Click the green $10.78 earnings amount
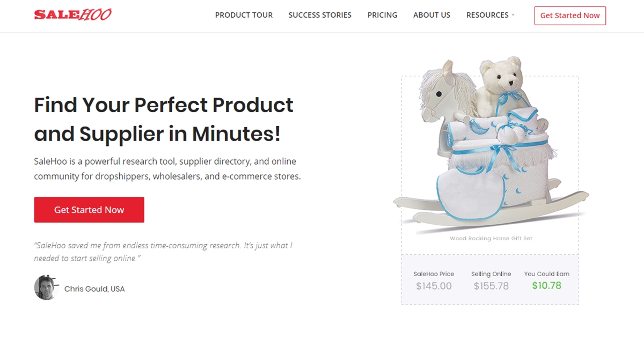The width and height of the screenshot is (644, 347). [x=546, y=285]
